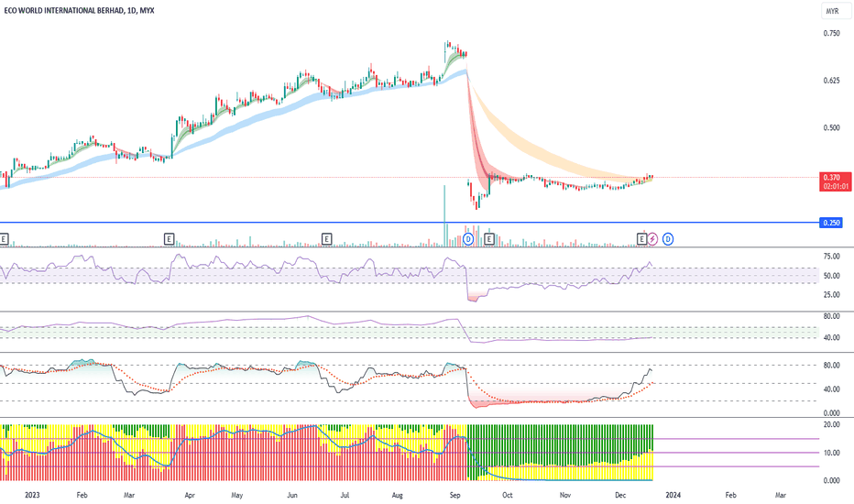The height and width of the screenshot is (504, 854).
Task: Click the E earnings marker between Mar and Apr
Action: click(x=169, y=238)
